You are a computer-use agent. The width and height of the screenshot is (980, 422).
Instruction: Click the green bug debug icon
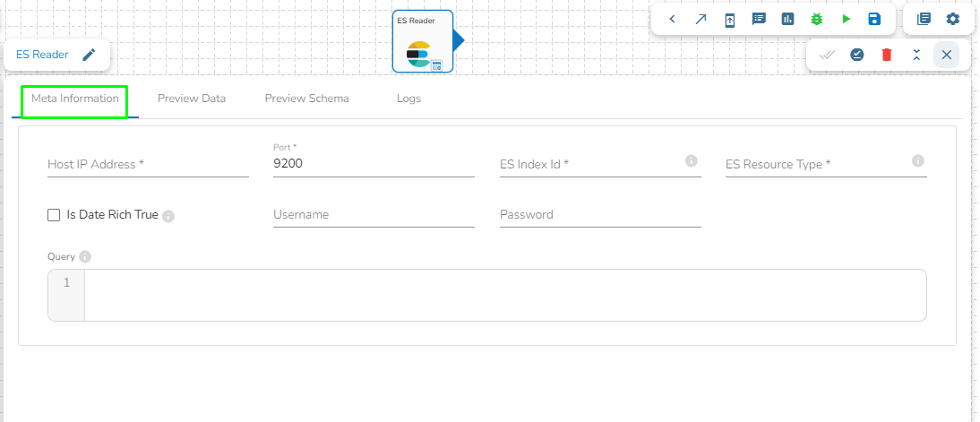point(816,19)
